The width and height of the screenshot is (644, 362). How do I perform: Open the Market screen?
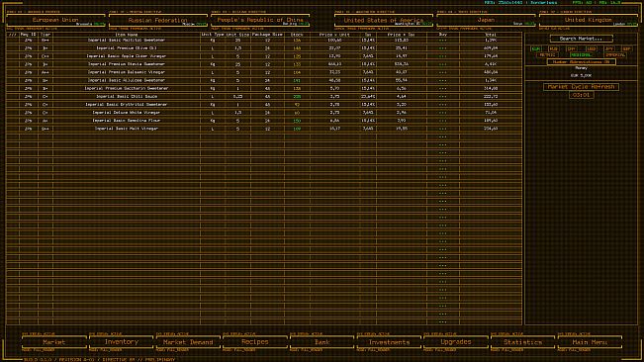(x=54, y=342)
